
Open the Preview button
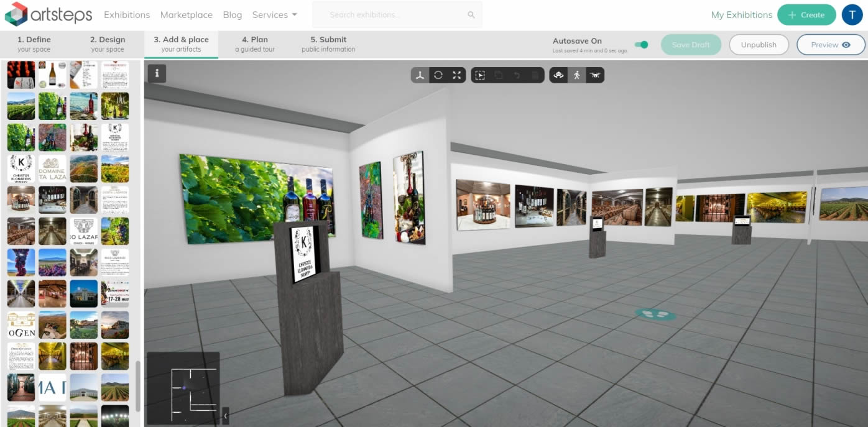(830, 45)
